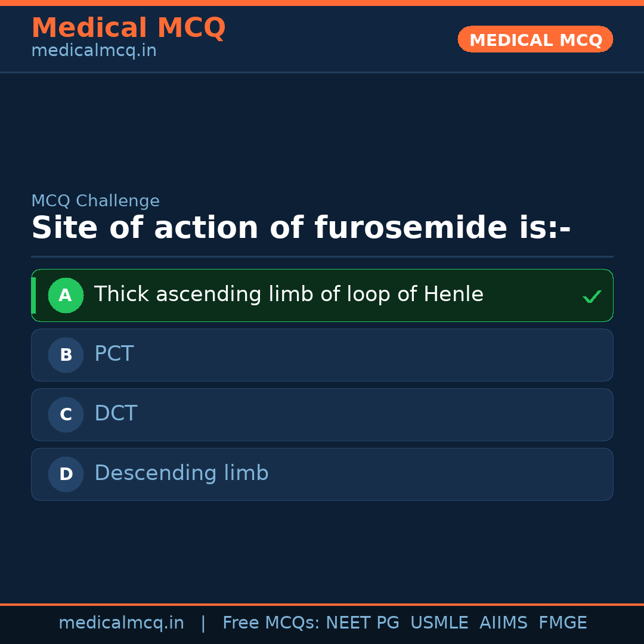This screenshot has width=644, height=644.
Task: Pick the DCT answer option
Action: pyautogui.click(x=116, y=414)
